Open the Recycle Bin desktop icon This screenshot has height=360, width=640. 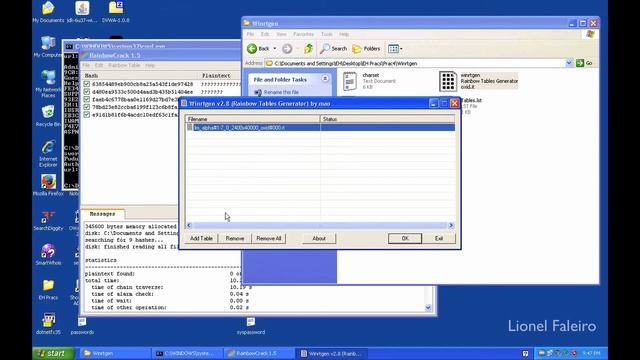coord(48,116)
